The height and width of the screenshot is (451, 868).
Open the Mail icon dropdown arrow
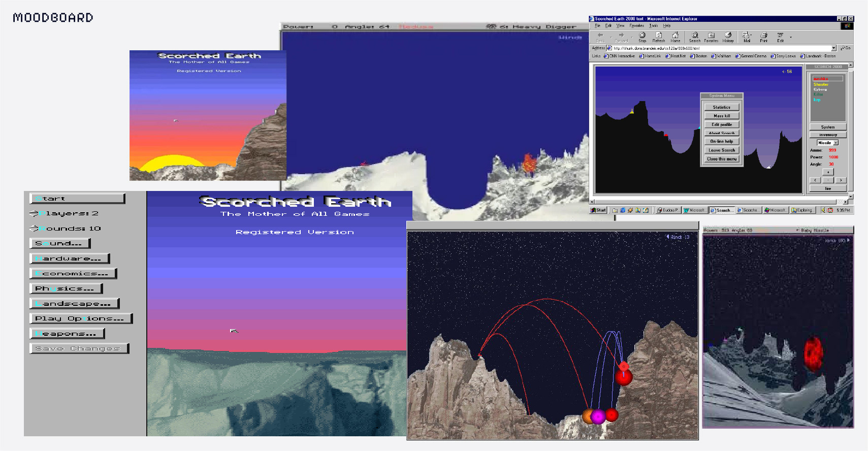coord(751,36)
